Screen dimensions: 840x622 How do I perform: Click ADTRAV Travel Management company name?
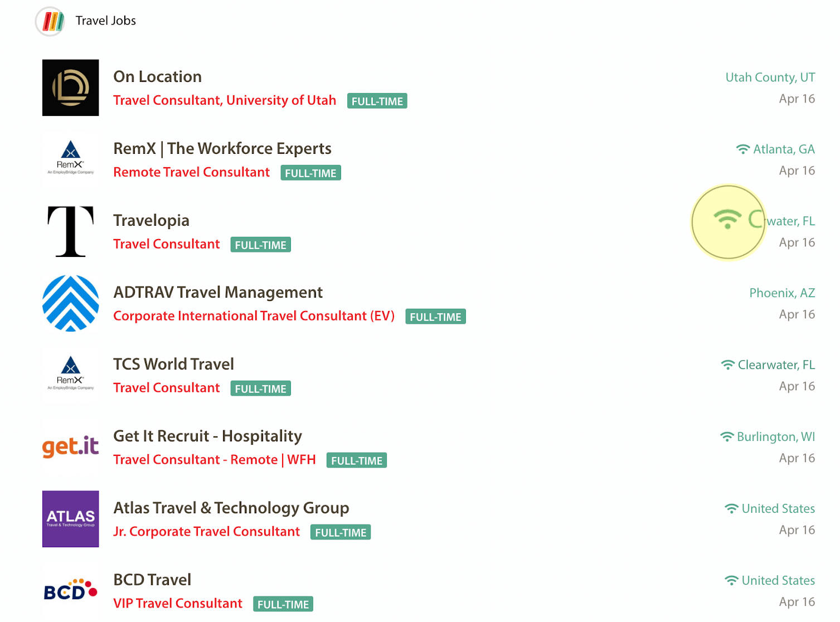point(218,293)
